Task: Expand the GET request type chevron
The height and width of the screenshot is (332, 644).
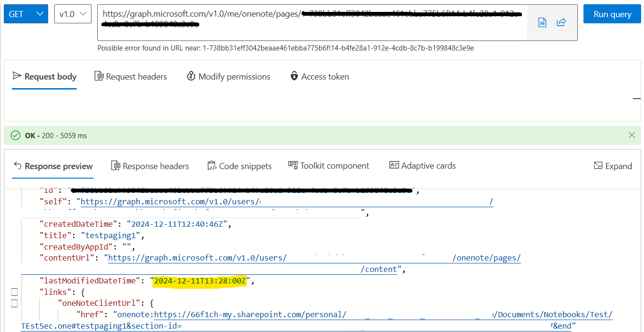Action: 40,14
